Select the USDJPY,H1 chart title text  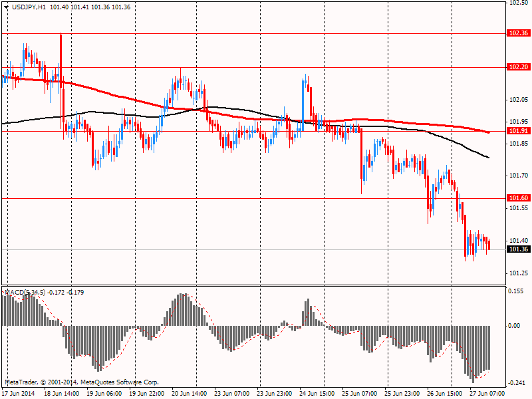[x=29, y=7]
